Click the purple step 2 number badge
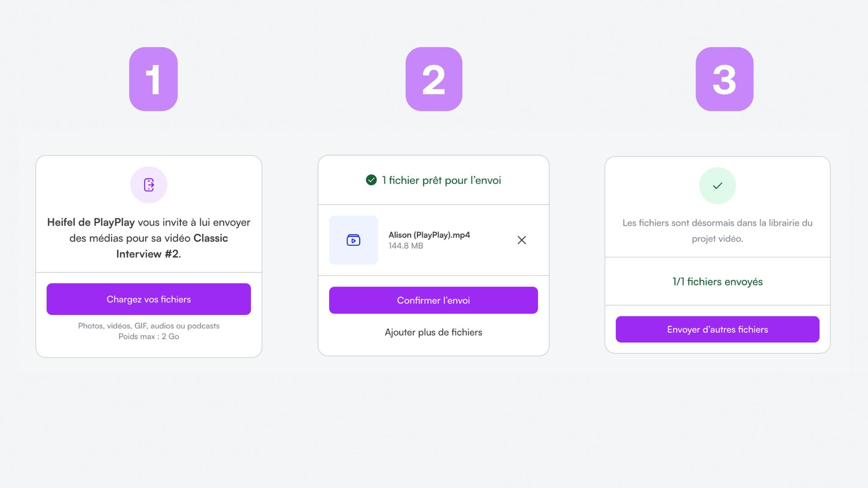 (x=434, y=79)
